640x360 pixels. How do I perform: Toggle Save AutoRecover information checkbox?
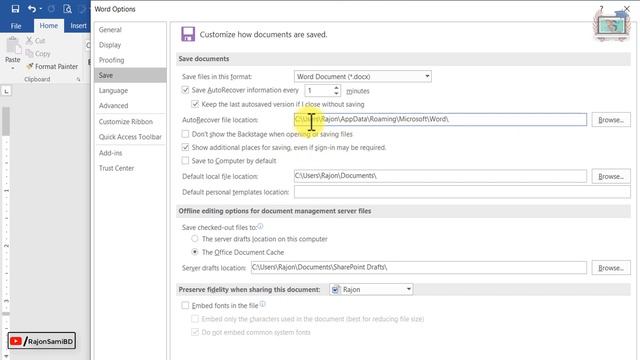185,90
